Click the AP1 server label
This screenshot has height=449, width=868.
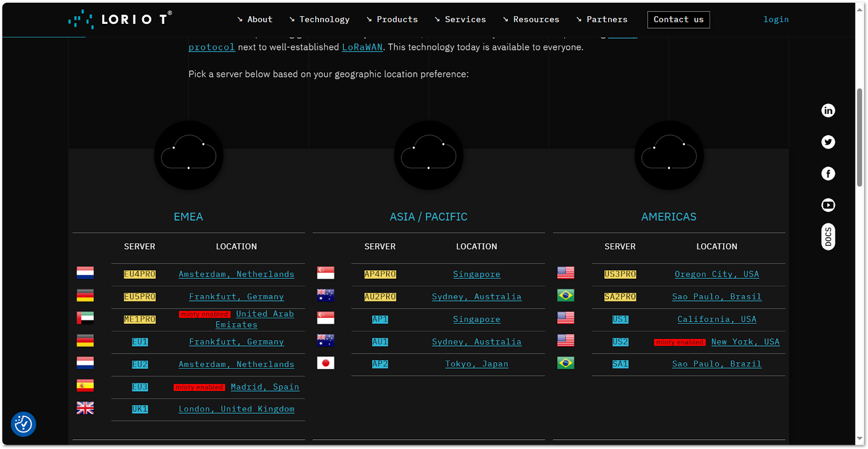tap(380, 319)
